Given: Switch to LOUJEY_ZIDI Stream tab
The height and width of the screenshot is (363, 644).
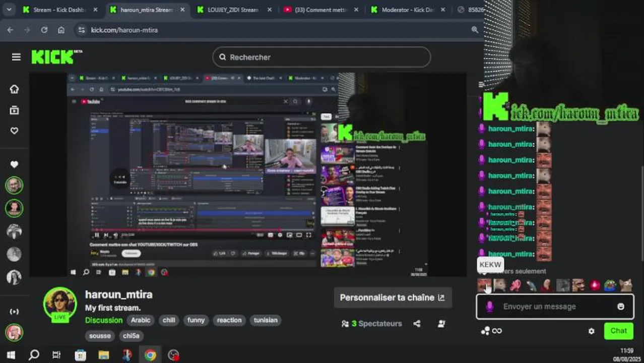Looking at the screenshot, I should pyautogui.click(x=234, y=10).
